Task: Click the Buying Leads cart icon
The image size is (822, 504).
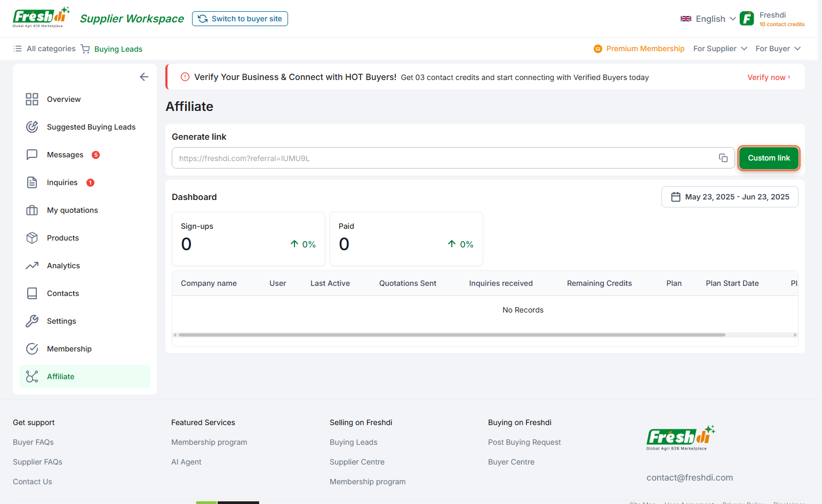Action: pos(85,49)
